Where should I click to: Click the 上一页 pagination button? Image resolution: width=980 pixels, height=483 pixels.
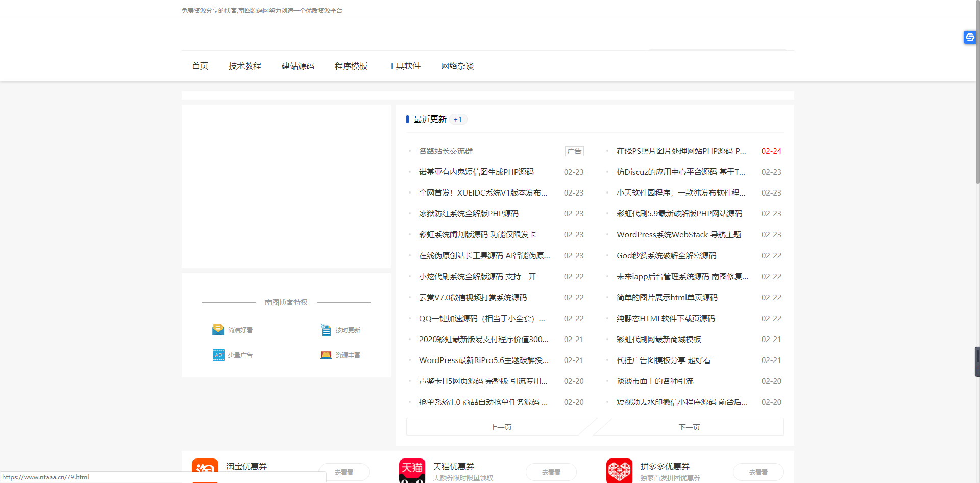pyautogui.click(x=501, y=427)
